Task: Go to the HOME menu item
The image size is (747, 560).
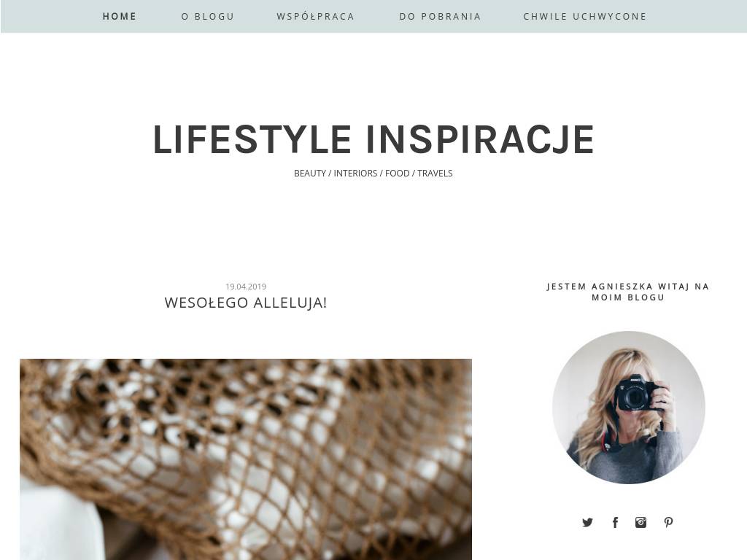Action: 120,16
